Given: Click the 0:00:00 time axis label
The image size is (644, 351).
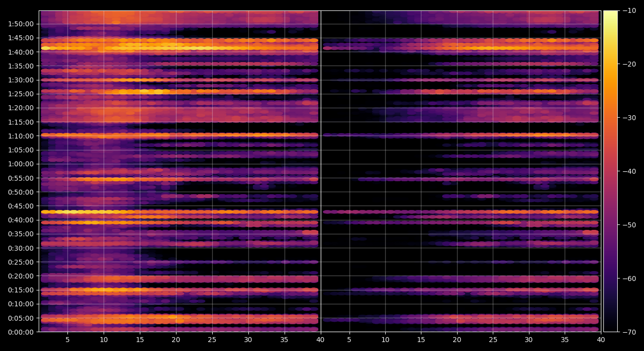Looking at the screenshot, I should (x=20, y=332).
